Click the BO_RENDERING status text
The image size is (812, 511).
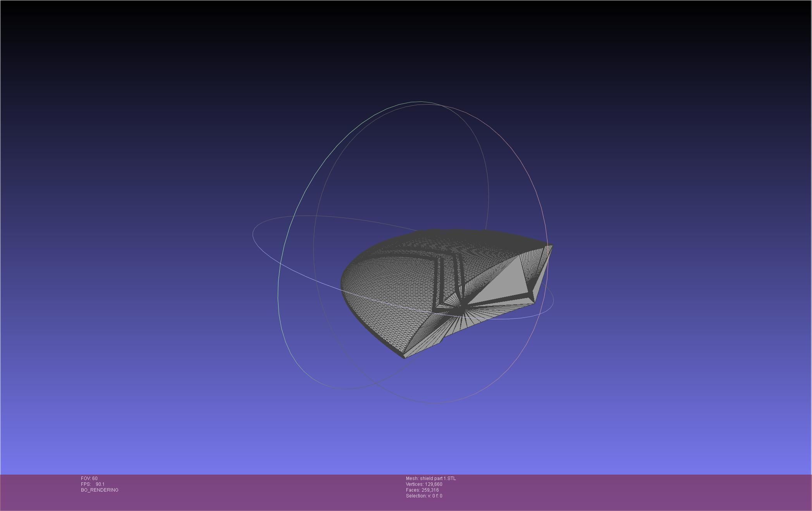[x=100, y=490]
